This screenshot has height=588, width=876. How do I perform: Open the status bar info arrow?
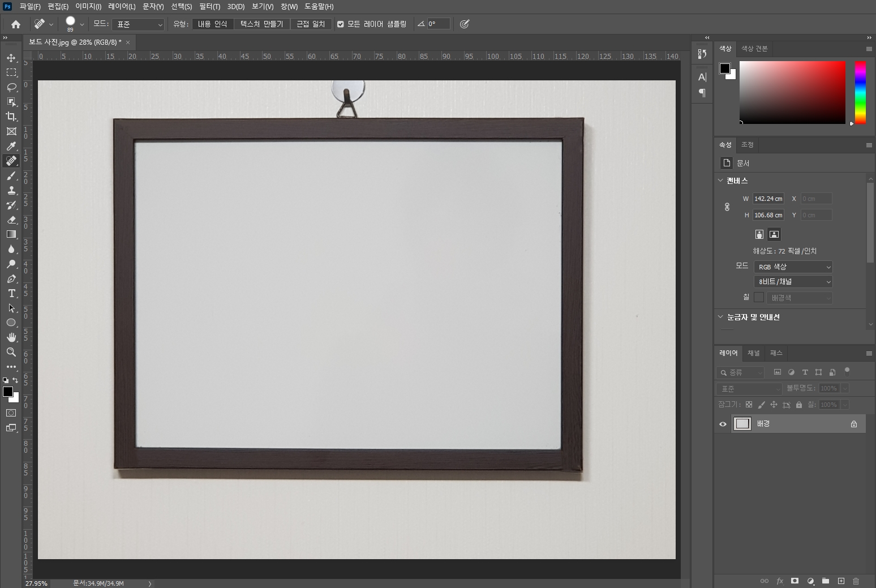tap(150, 583)
